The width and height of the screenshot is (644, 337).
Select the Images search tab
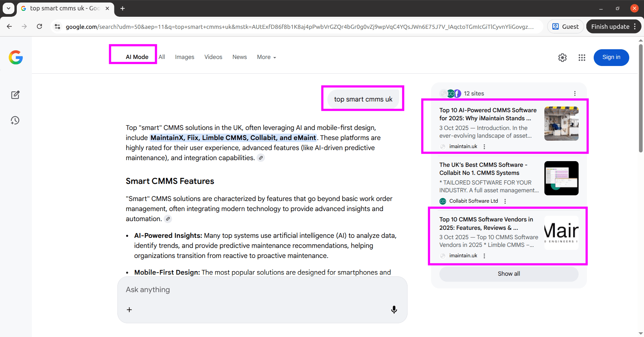pos(184,57)
